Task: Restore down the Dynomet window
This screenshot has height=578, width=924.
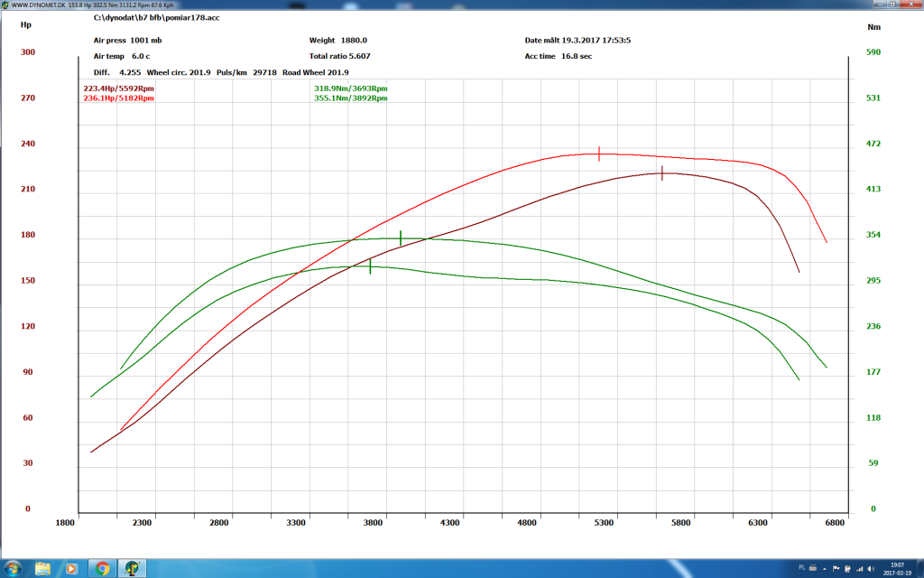Action: click(x=892, y=5)
